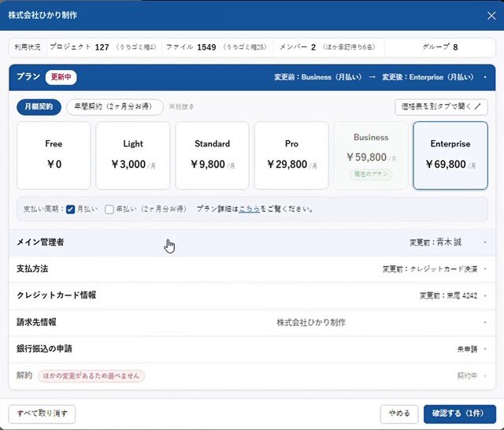Select the Business ¥59,800 plan card
This screenshot has width=504, height=430.
coord(371,156)
